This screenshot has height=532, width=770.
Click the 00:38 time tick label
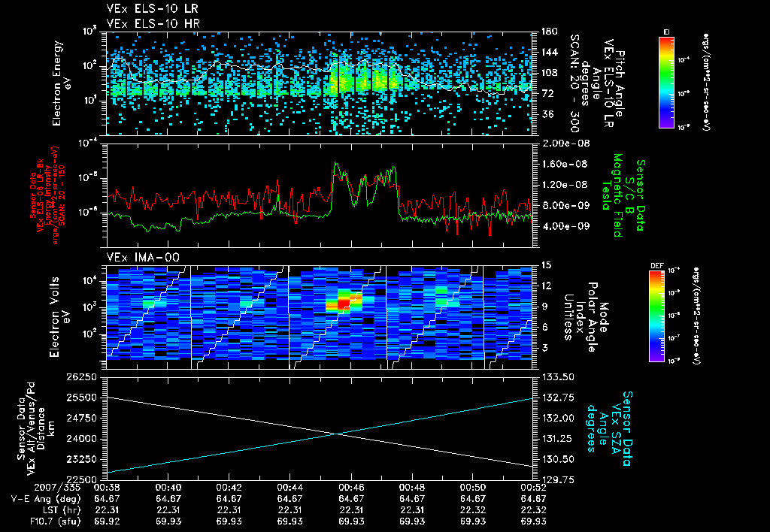click(x=107, y=488)
